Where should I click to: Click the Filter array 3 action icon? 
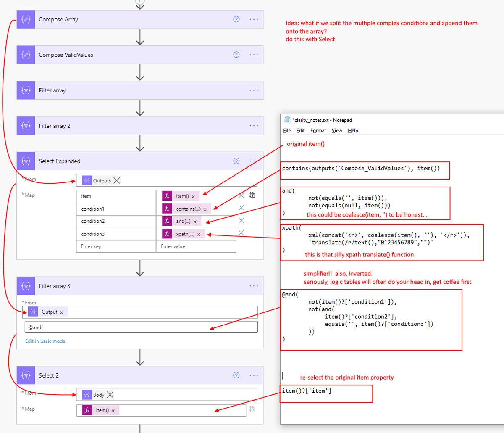(x=26, y=286)
